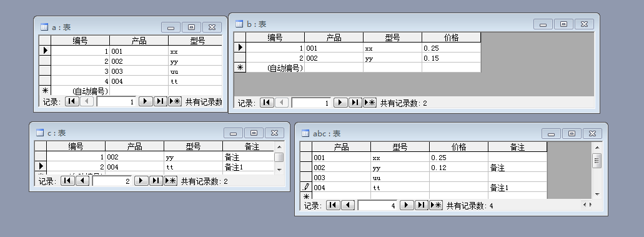
Task: Click record number field in table c
Action: [112, 181]
